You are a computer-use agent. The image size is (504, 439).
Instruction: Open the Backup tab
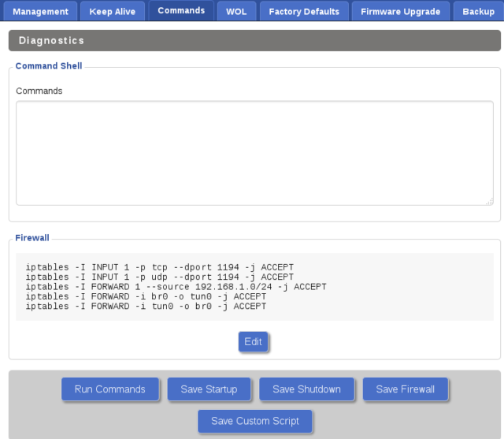pos(478,12)
